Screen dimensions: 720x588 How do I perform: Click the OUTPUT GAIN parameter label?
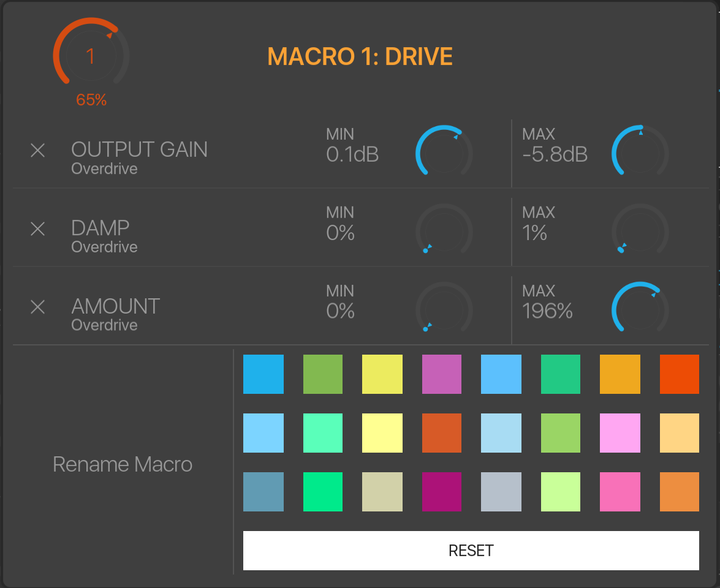coord(139,149)
